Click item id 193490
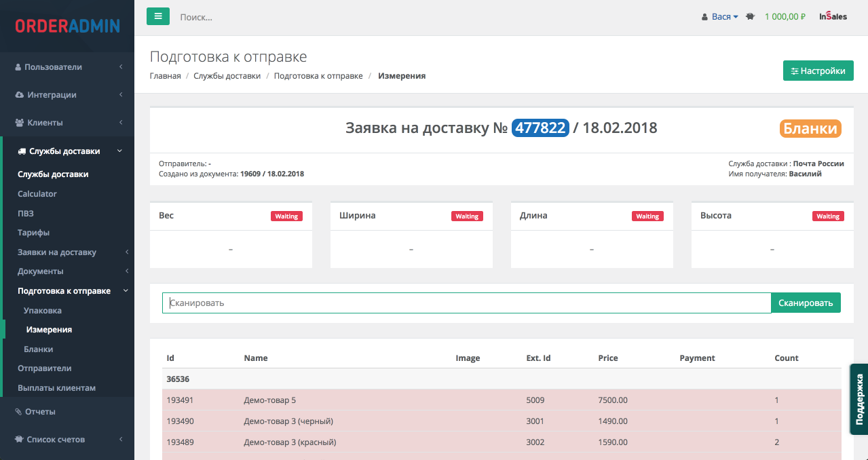Image resolution: width=868 pixels, height=460 pixels. click(x=181, y=421)
